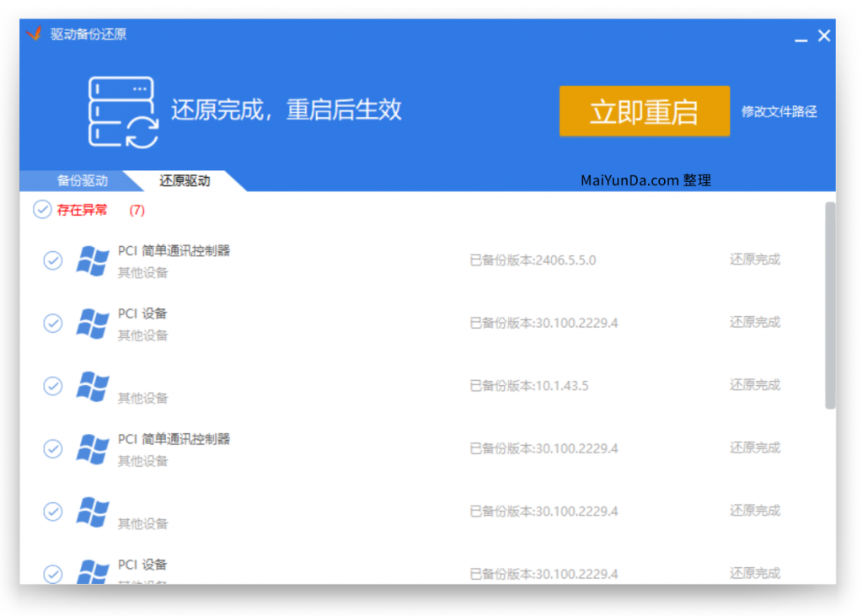Screen dimensions: 863x616
Task: Click Windows icon of cut-off bottom PCI 设备 row
Action: (93, 571)
